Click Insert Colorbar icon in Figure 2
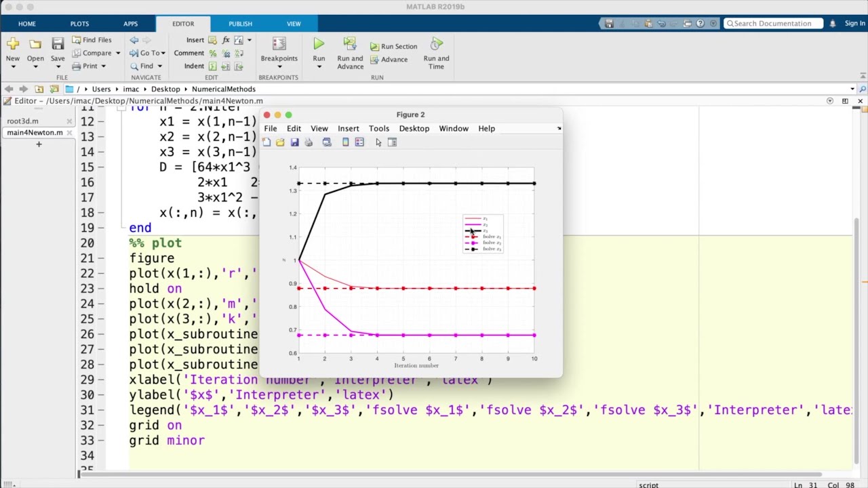Viewport: 868px width, 488px height. (345, 142)
